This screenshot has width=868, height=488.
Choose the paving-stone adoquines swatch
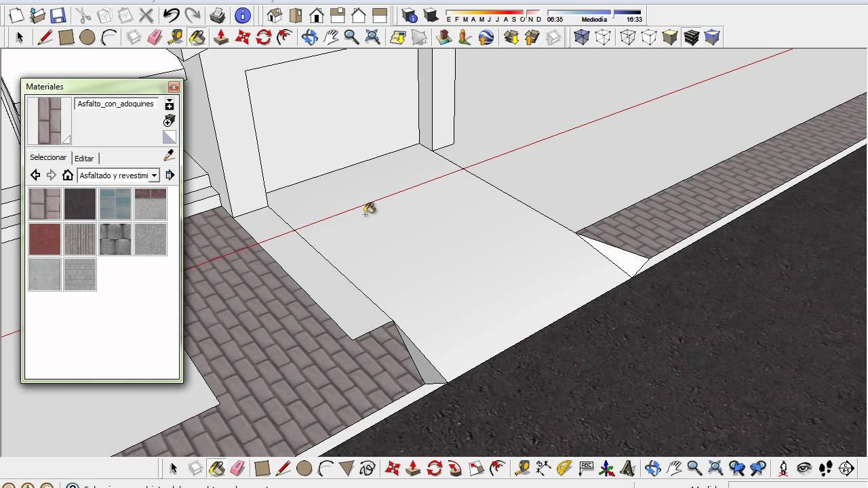45,204
